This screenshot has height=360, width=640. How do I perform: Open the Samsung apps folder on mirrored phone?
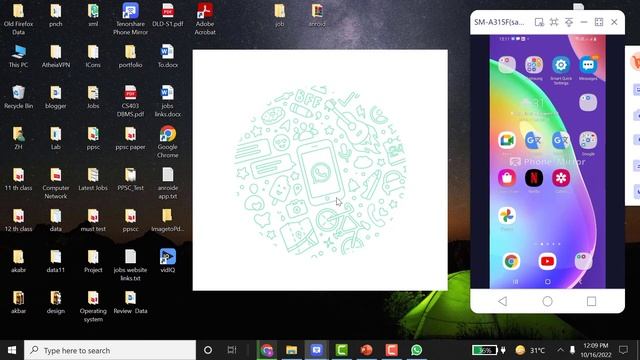pyautogui.click(x=534, y=65)
